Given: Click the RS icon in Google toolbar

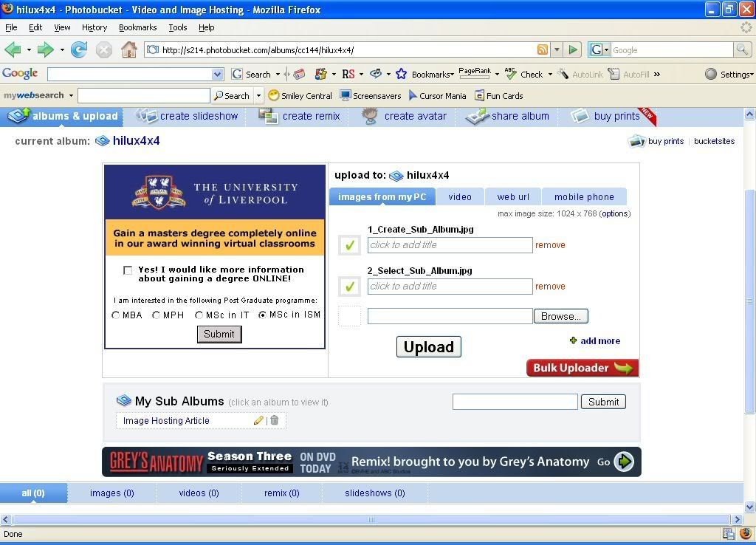Looking at the screenshot, I should tap(348, 74).
